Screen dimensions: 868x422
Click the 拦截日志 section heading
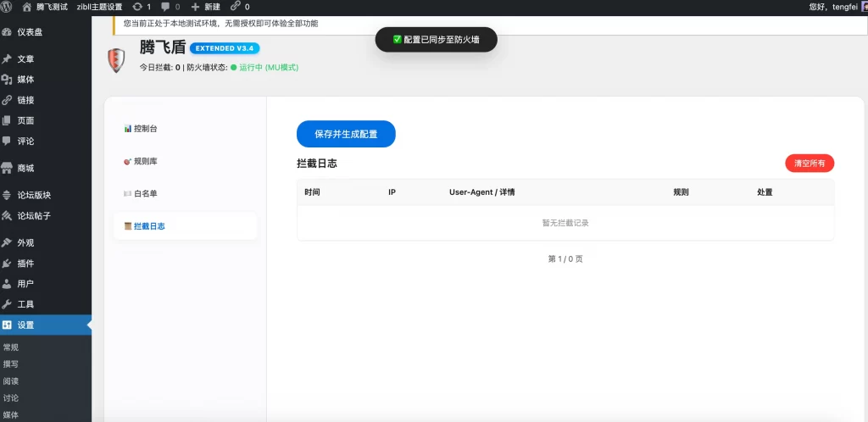coord(317,164)
